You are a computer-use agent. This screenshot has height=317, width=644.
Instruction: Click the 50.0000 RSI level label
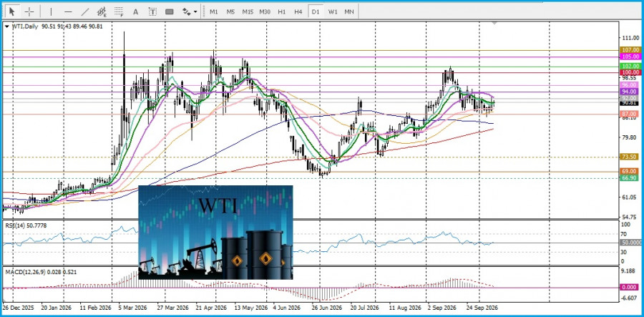[x=632, y=243]
